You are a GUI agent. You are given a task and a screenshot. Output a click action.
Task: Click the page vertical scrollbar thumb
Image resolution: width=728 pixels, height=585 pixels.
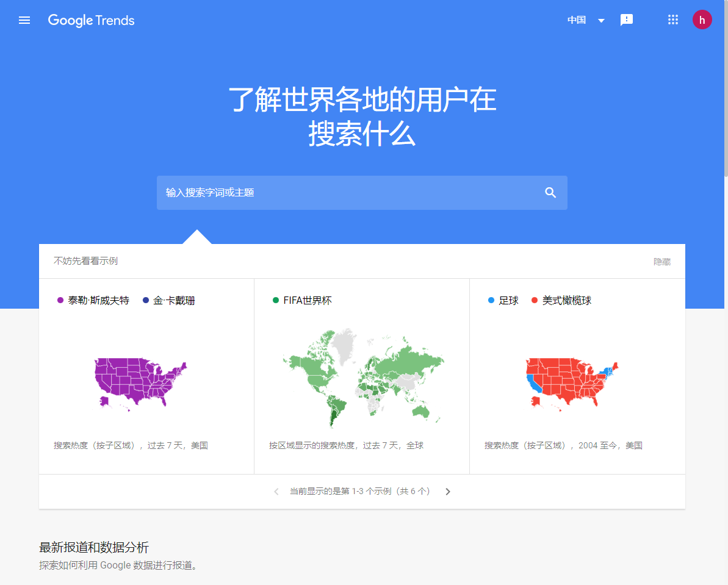point(725,88)
